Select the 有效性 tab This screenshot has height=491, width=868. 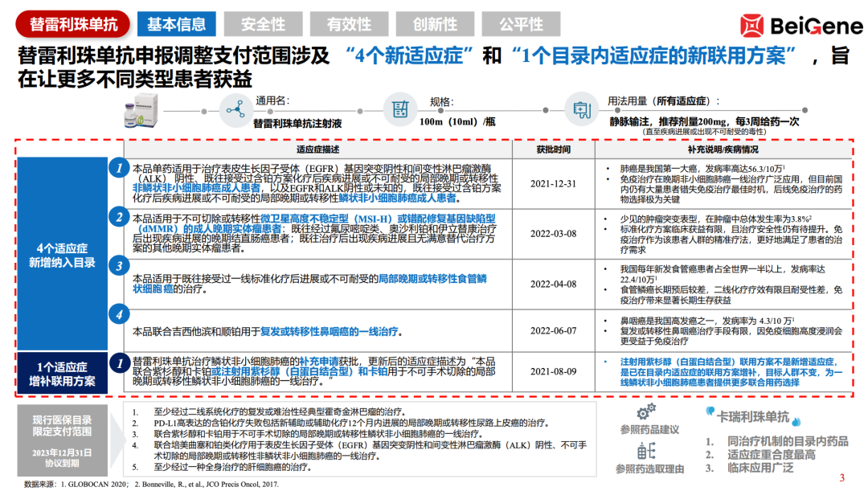click(x=349, y=24)
